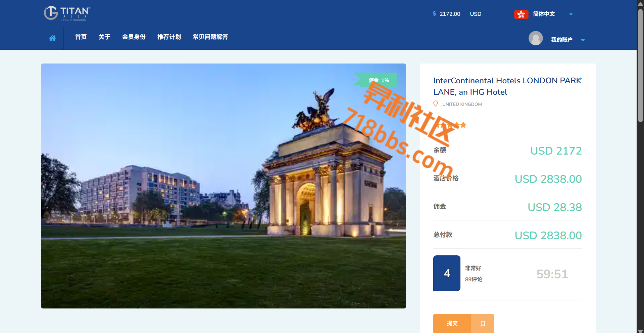Click the 89评论 reviews text
Screen dimensions: 644x333
474,279
